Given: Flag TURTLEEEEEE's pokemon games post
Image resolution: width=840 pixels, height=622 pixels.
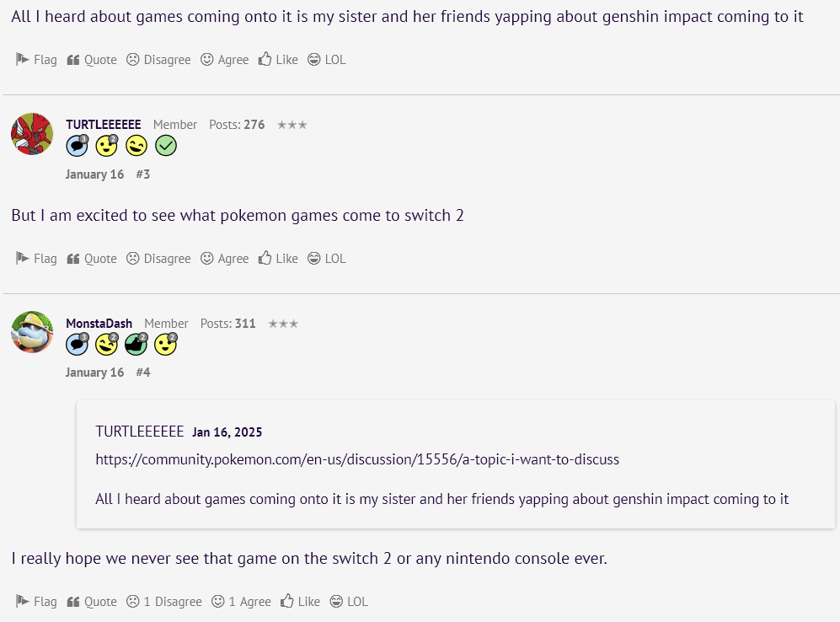Looking at the screenshot, I should (x=36, y=258).
